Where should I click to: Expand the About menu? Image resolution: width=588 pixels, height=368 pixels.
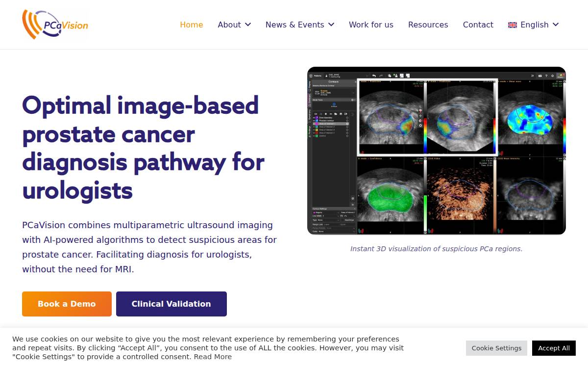pos(234,25)
